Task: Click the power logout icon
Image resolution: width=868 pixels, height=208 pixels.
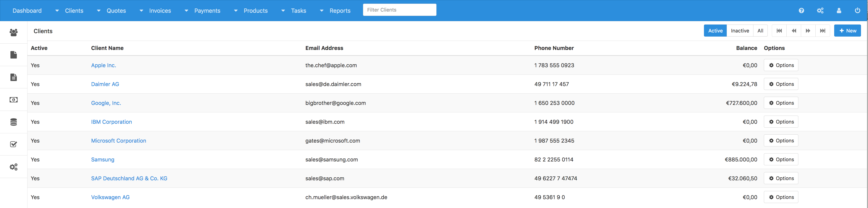Action: pos(858,10)
